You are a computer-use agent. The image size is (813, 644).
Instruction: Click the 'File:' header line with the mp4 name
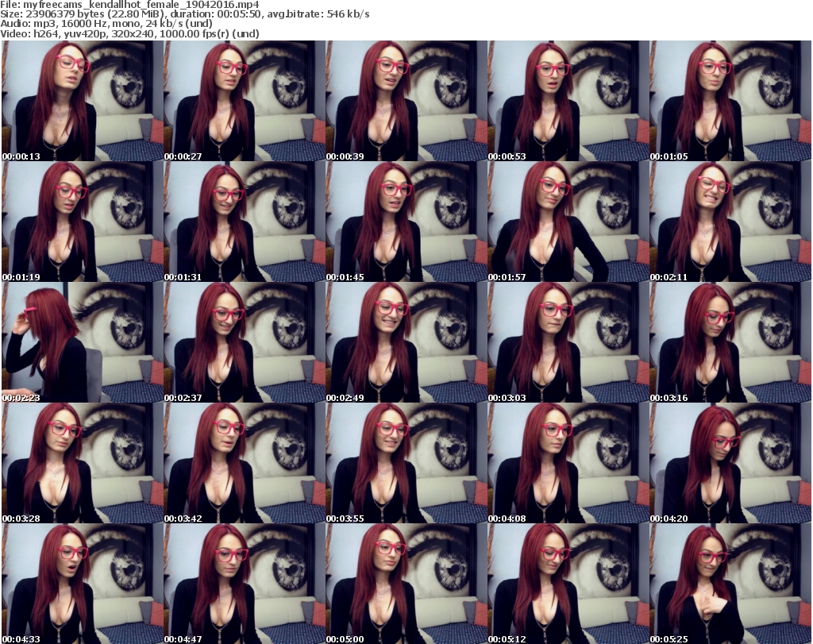pyautogui.click(x=129, y=5)
